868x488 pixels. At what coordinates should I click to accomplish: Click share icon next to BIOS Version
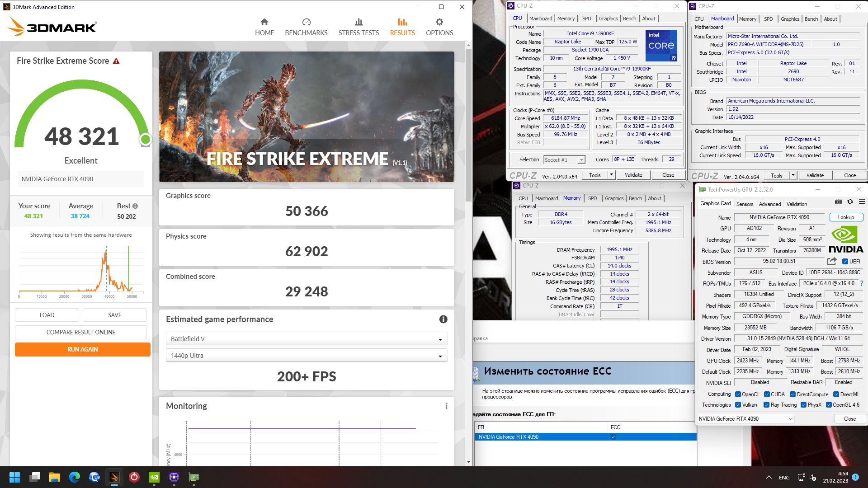tap(832, 261)
